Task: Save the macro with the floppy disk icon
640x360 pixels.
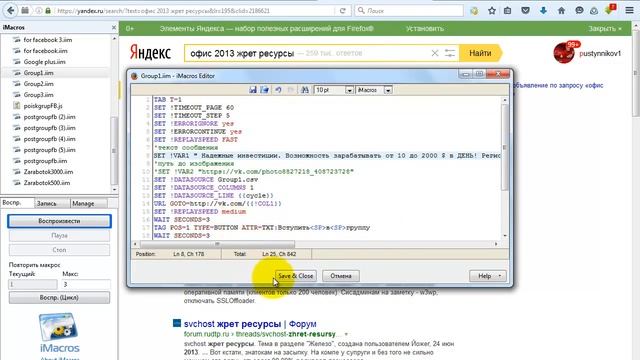Action: pos(253,90)
